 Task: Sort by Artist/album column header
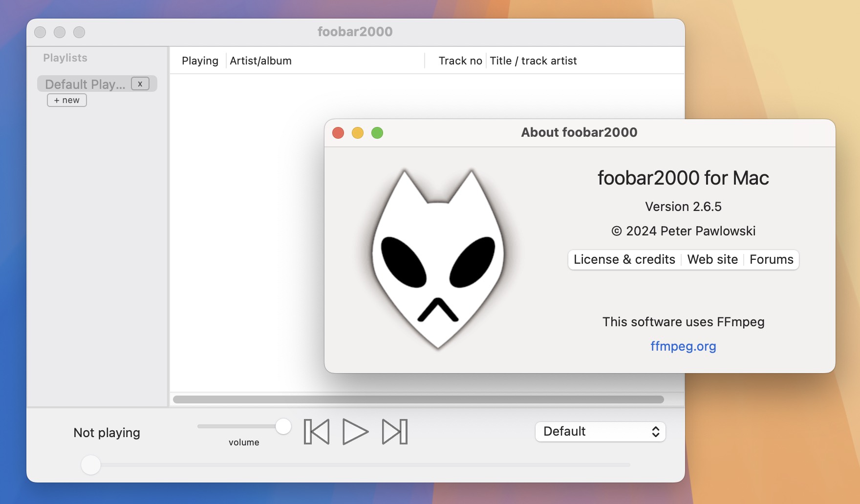(x=260, y=61)
